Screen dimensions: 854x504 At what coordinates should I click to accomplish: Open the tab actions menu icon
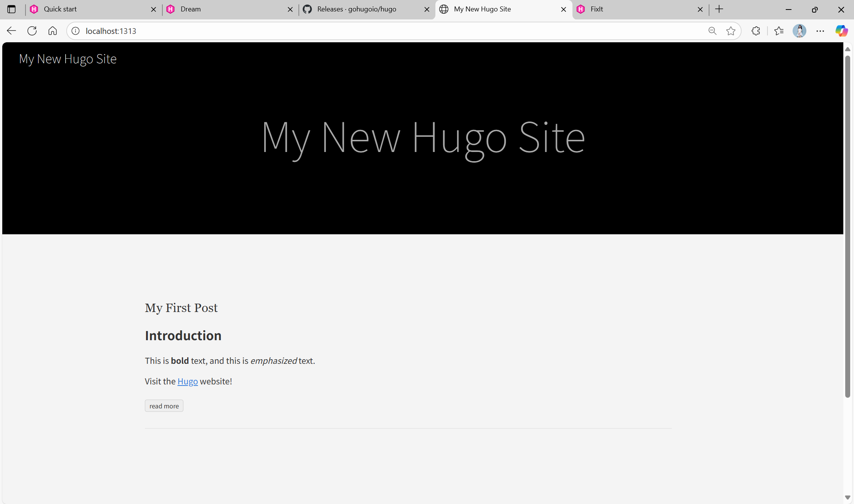[11, 9]
